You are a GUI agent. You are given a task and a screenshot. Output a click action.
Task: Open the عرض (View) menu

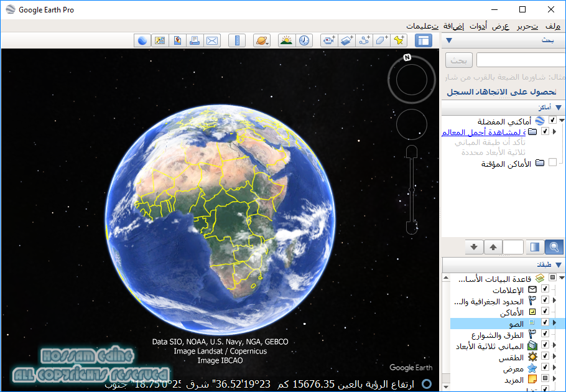point(501,26)
